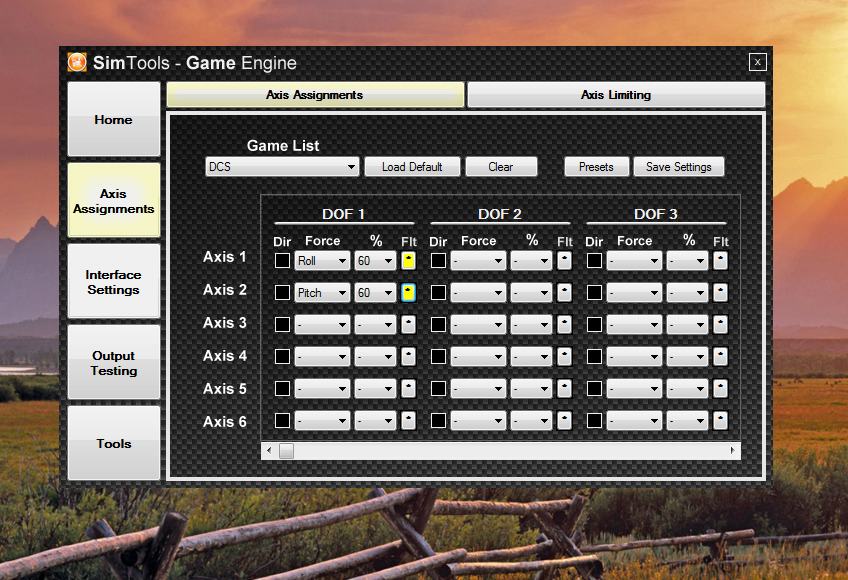Open Axis 3 DOF 3 percent dropdown
The image size is (848, 580).
tap(687, 325)
